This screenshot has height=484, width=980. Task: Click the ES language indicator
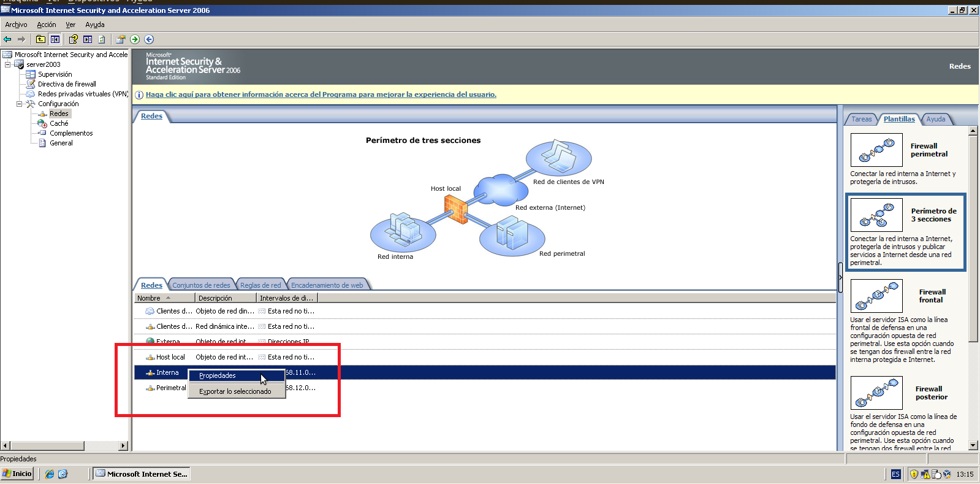896,474
